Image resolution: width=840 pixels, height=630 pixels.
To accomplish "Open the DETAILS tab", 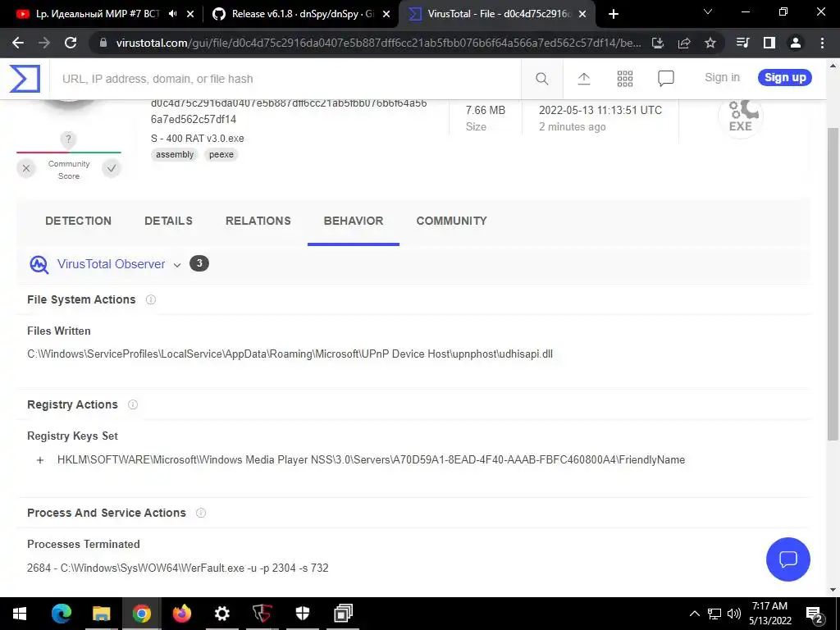I will pyautogui.click(x=168, y=221).
